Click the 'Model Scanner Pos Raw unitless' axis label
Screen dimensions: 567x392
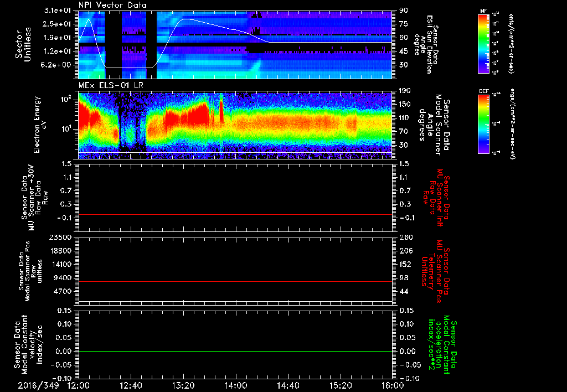coord(30,271)
